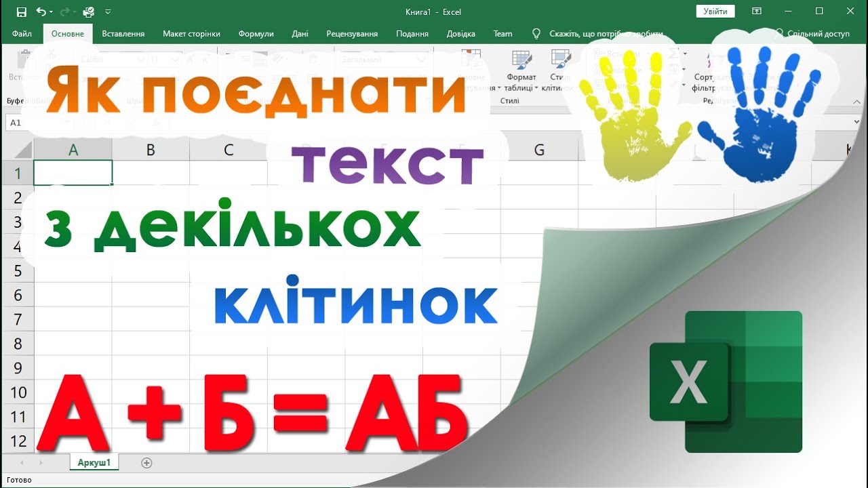Open the Team tab
Image resolution: width=868 pixels, height=488 pixels.
[503, 34]
